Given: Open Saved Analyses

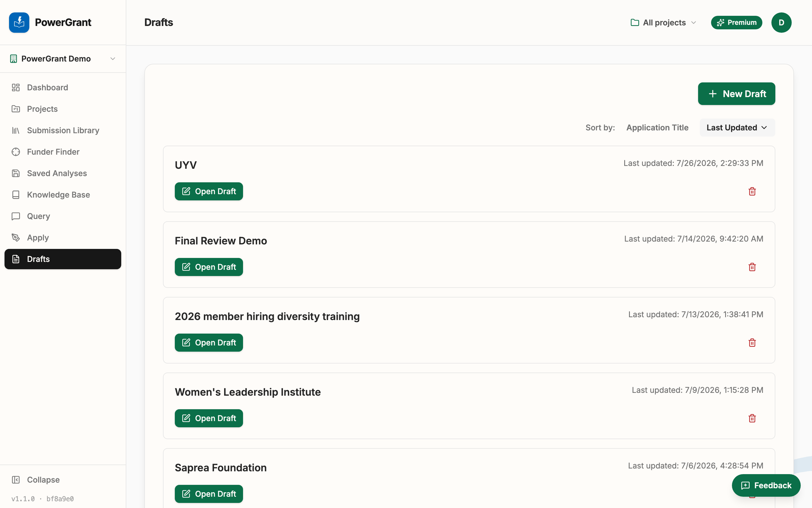Looking at the screenshot, I should pyautogui.click(x=63, y=173).
